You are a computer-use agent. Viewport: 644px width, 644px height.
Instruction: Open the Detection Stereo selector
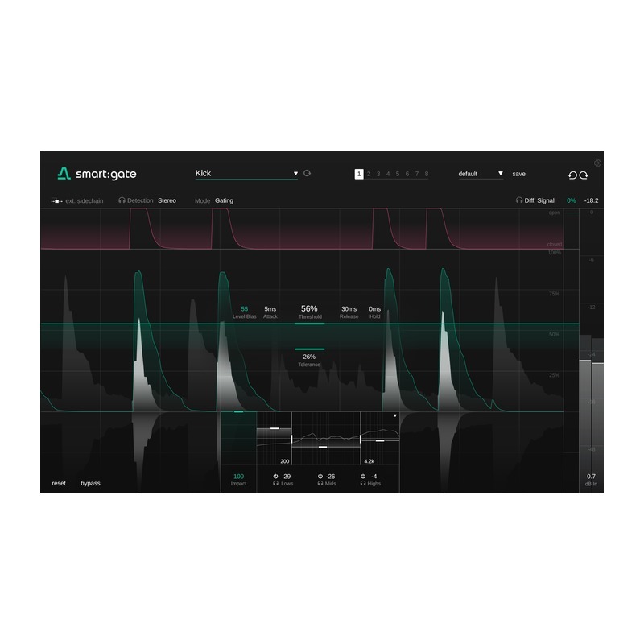click(x=167, y=200)
